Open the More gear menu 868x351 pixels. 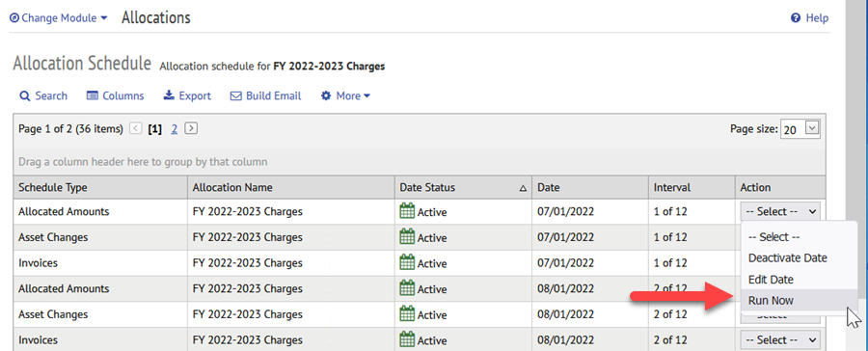click(x=345, y=95)
